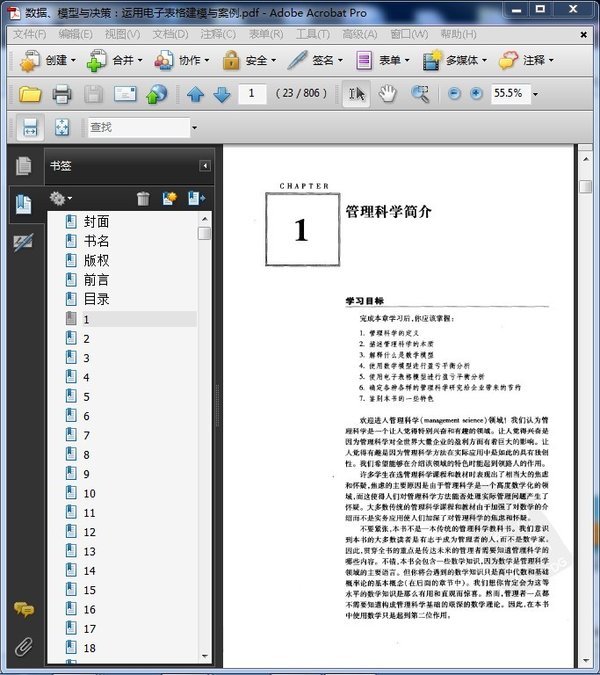The image size is (600, 675).
Task: Open the 签名 (Sign) pen menu
Action: 315,60
